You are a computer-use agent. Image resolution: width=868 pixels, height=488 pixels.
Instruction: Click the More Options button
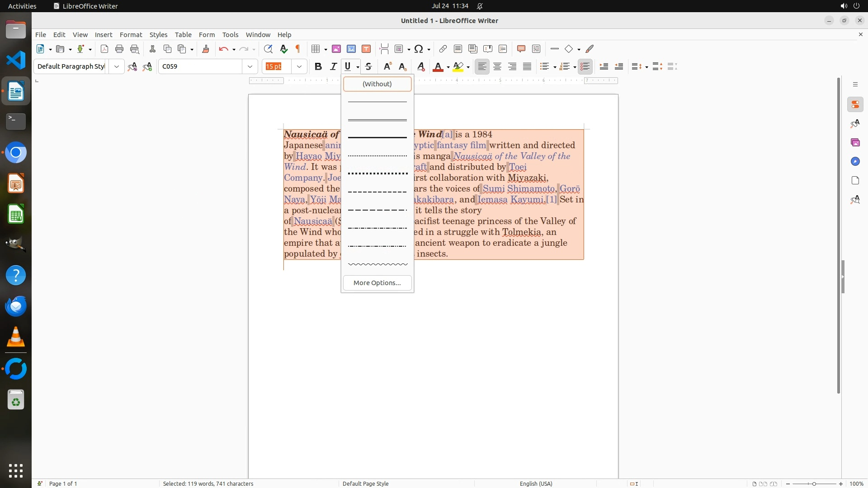point(377,283)
